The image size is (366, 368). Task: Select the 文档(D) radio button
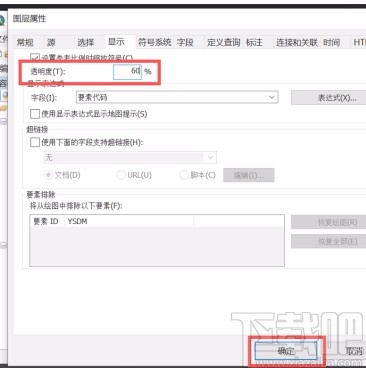(x=48, y=175)
